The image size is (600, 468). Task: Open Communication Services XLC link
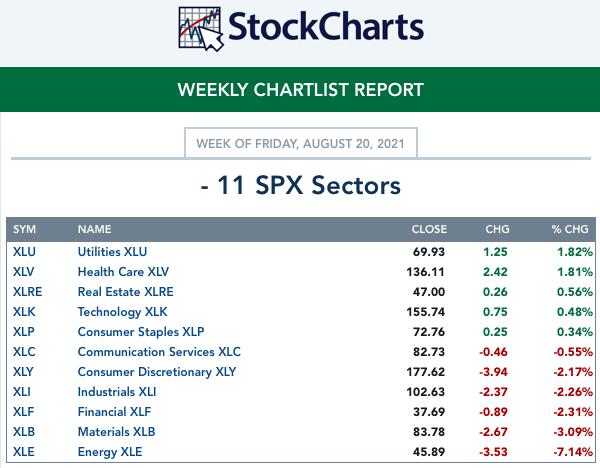tap(159, 352)
